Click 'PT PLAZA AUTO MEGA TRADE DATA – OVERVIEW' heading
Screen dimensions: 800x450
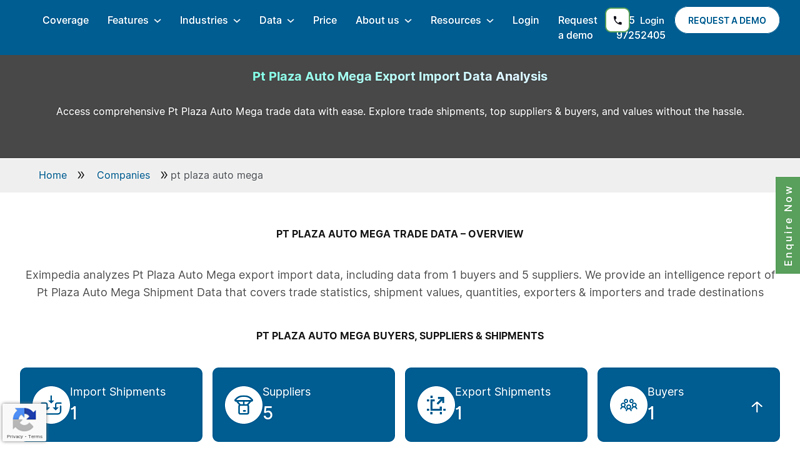pyautogui.click(x=400, y=234)
